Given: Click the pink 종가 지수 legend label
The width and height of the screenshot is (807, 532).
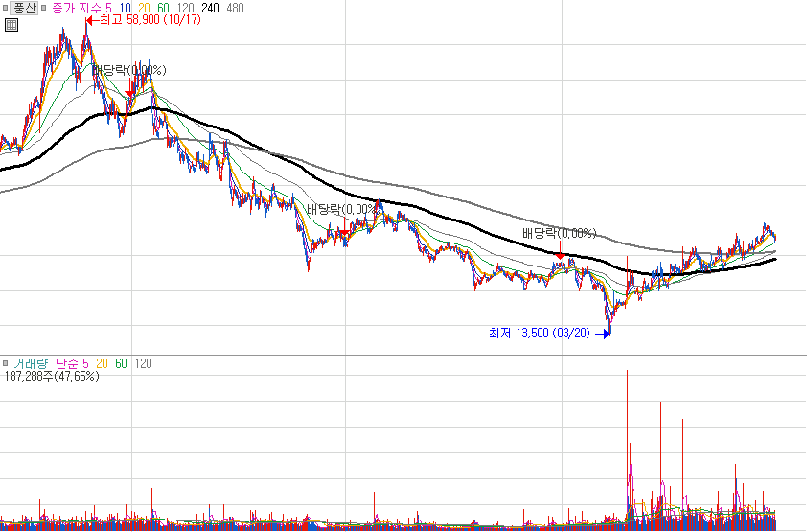Looking at the screenshot, I should [76, 8].
